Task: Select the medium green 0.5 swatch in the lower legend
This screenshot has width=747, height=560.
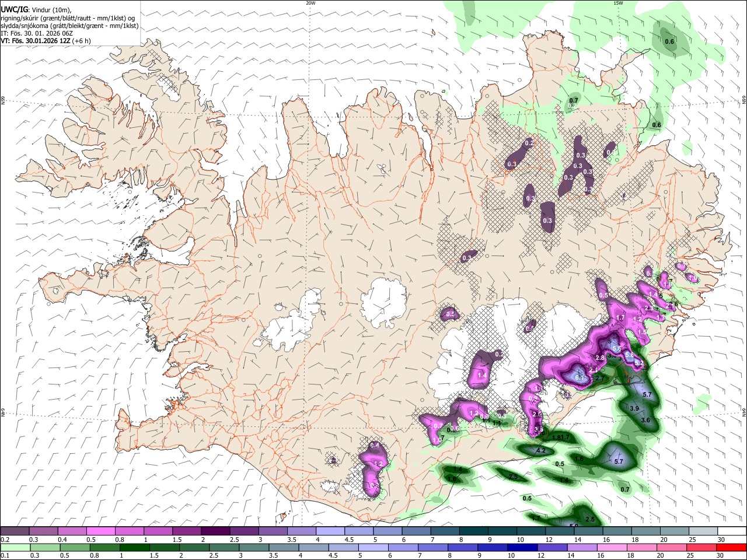Action: pos(75,548)
